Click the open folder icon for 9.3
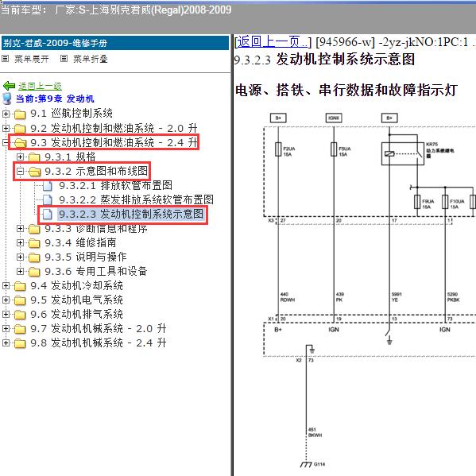The image size is (476, 476). [x=20, y=143]
